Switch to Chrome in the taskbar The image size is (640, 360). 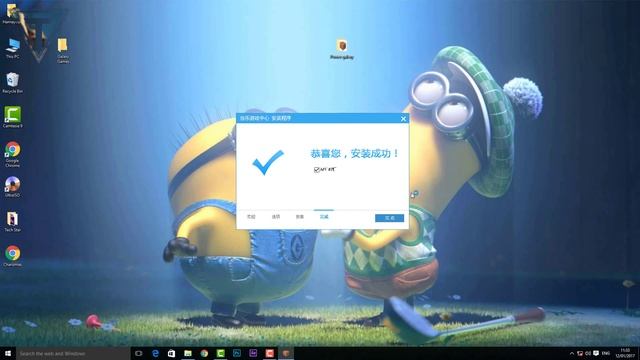point(204,353)
